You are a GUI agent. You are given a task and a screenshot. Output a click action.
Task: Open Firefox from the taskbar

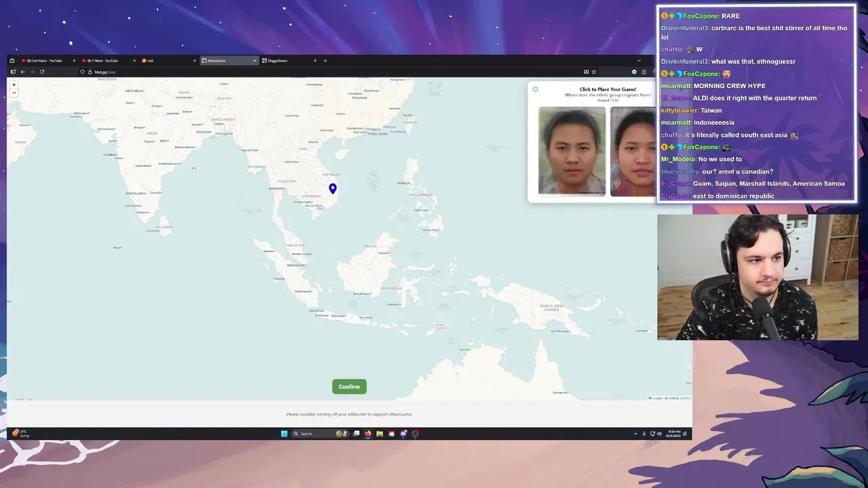(x=368, y=434)
